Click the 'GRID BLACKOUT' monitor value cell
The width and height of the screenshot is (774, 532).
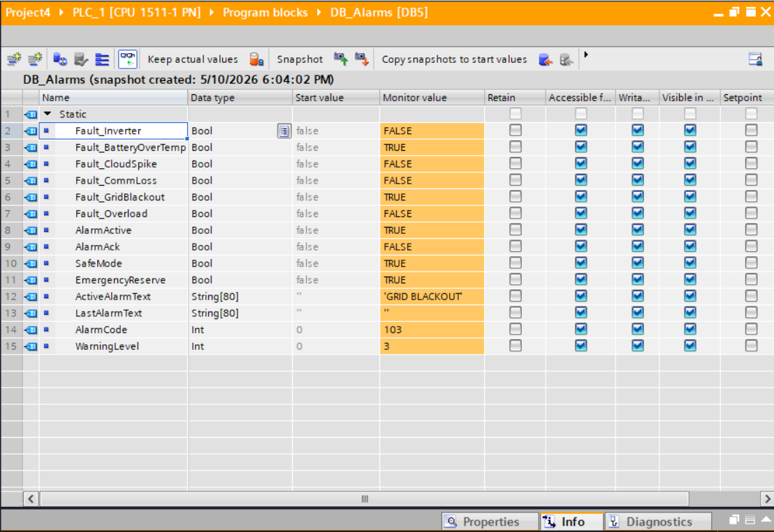(x=432, y=297)
